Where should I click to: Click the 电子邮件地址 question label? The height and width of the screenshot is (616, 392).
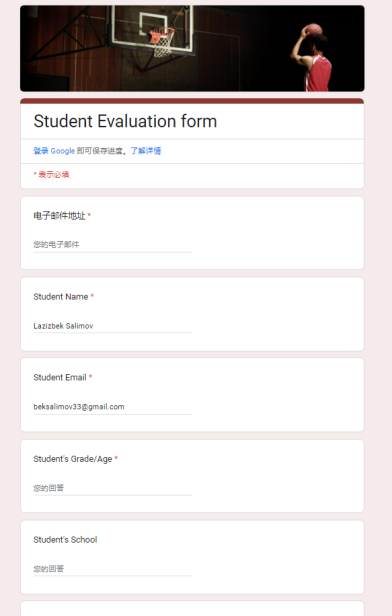(x=59, y=216)
